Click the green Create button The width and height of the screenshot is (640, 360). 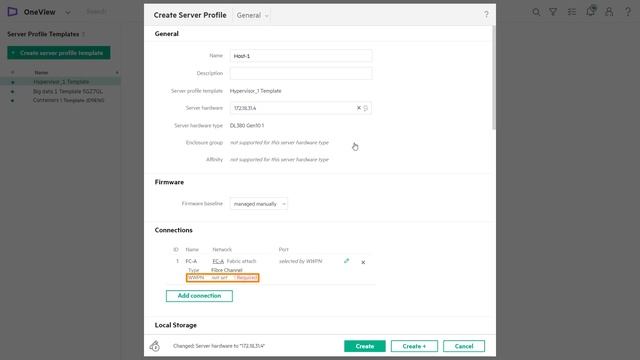[x=364, y=346]
